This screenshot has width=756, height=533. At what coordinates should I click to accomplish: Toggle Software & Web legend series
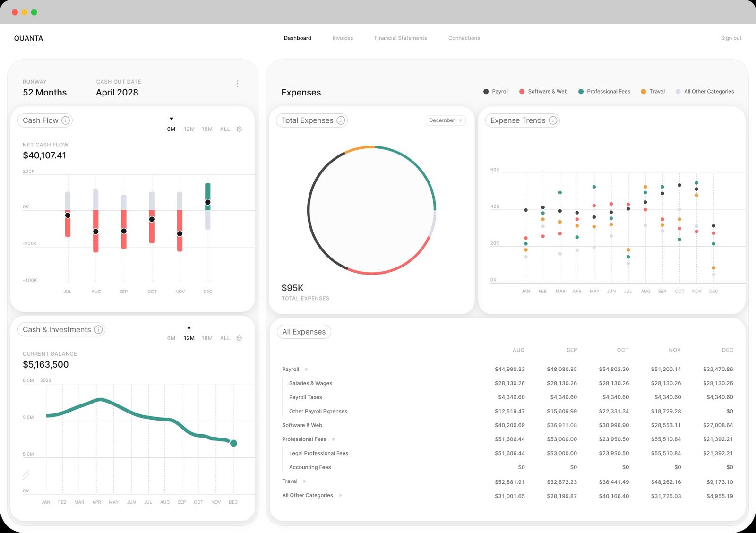click(543, 92)
